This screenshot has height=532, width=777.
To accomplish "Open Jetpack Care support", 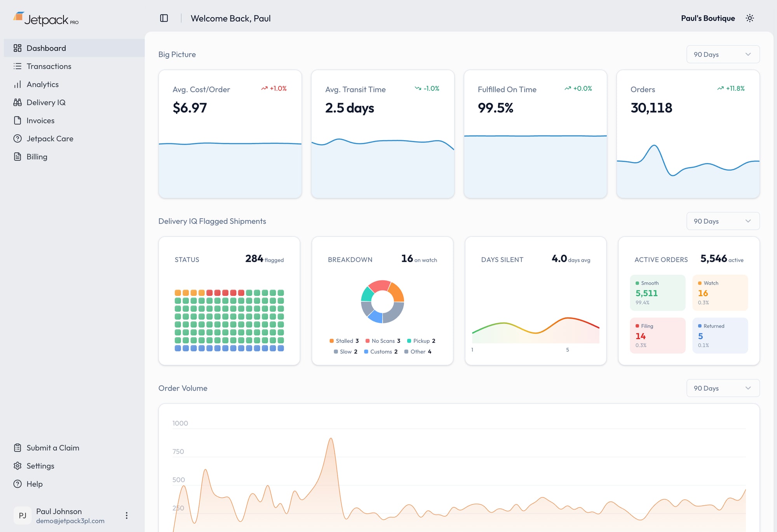I will (x=74, y=139).
